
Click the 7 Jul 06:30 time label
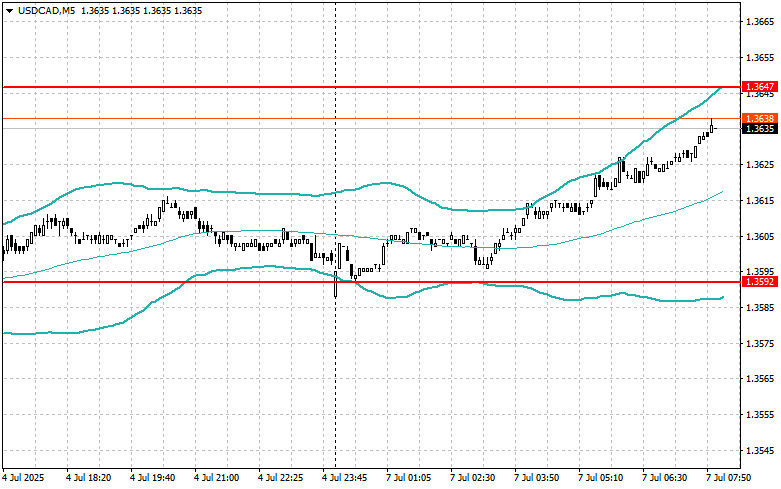pos(664,478)
